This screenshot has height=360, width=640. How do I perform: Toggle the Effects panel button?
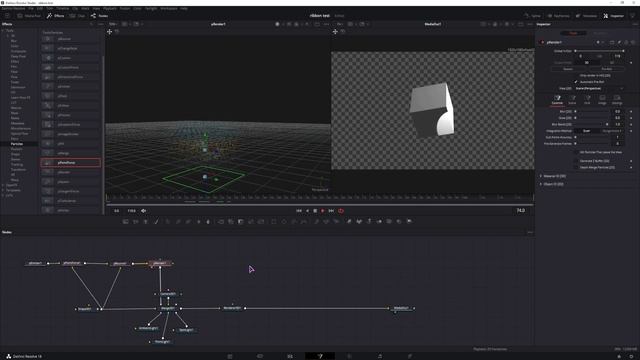coord(56,16)
